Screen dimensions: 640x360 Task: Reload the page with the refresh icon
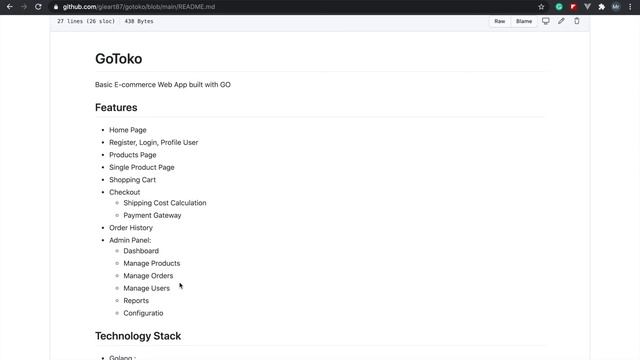[38, 7]
